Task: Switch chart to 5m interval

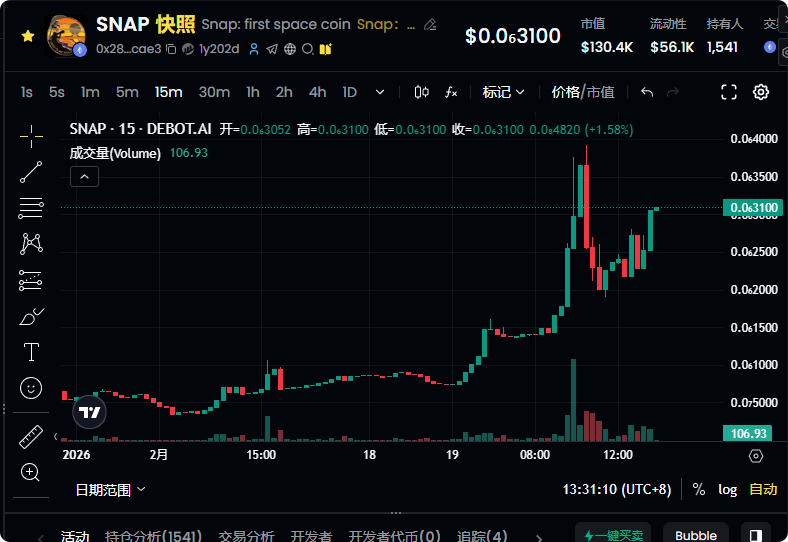Action: (127, 92)
